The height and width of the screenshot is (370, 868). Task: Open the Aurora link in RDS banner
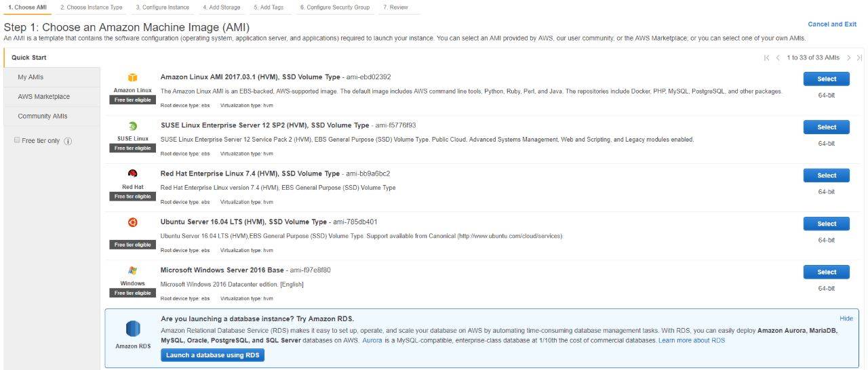pos(372,340)
